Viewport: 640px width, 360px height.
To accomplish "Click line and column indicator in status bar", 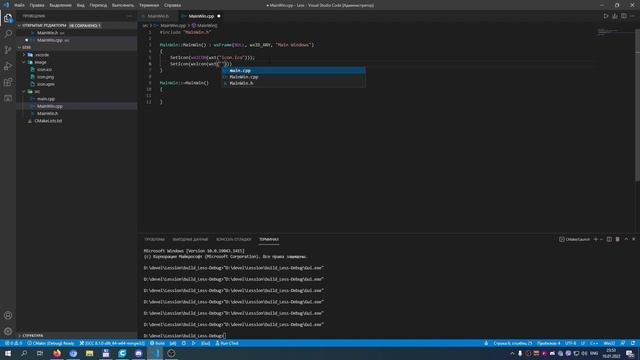I will click(x=512, y=343).
